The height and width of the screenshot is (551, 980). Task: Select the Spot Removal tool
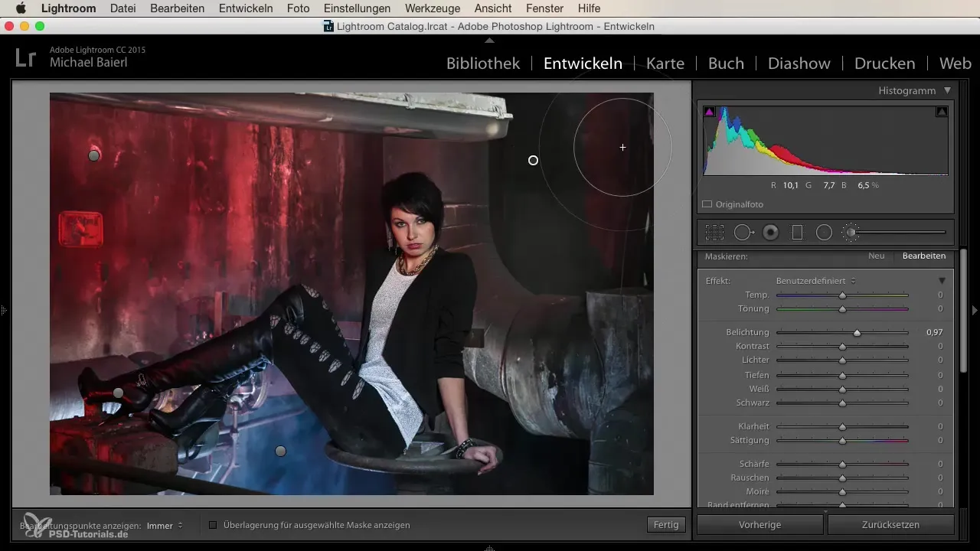tap(743, 232)
